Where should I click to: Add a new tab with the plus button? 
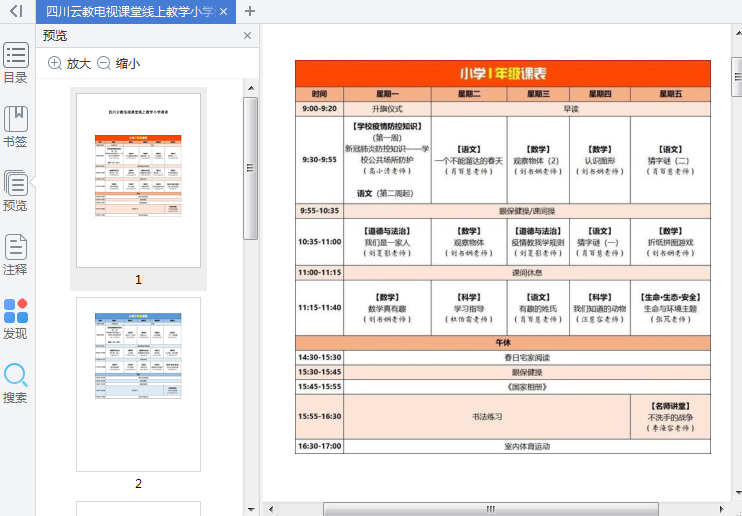pos(250,11)
